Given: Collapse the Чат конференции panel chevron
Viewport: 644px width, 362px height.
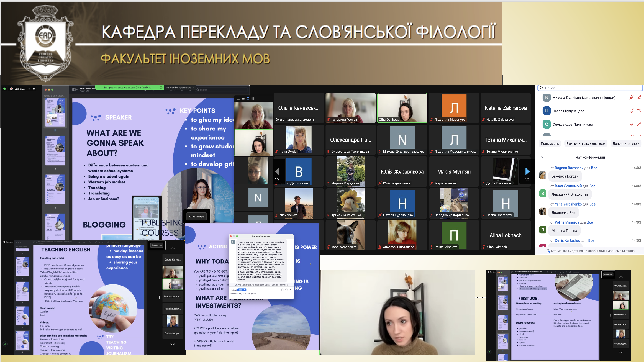Looking at the screenshot, I should [x=542, y=157].
